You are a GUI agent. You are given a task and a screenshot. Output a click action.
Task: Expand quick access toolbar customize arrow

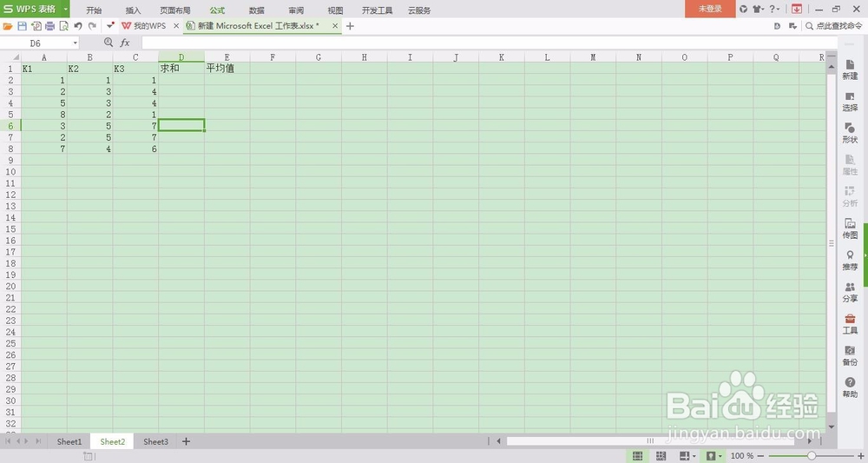(110, 25)
